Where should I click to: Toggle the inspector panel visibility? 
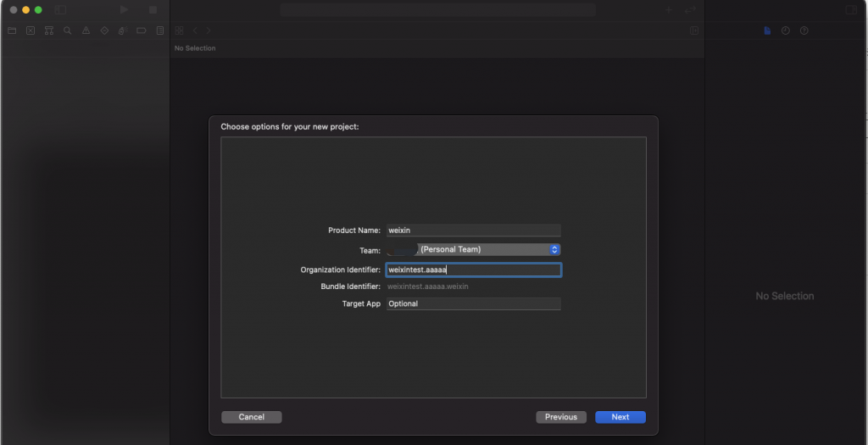point(851,10)
